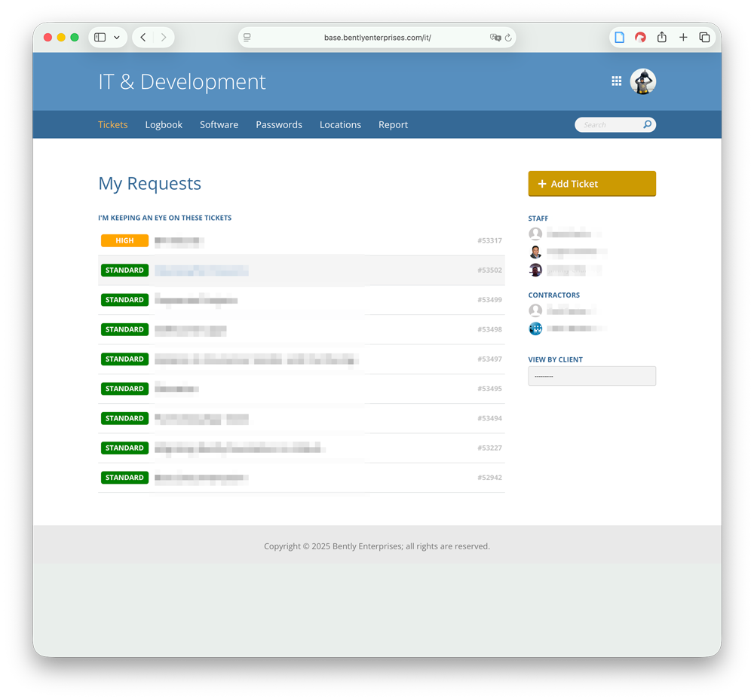
Task: Click into the Search input field
Action: (608, 125)
